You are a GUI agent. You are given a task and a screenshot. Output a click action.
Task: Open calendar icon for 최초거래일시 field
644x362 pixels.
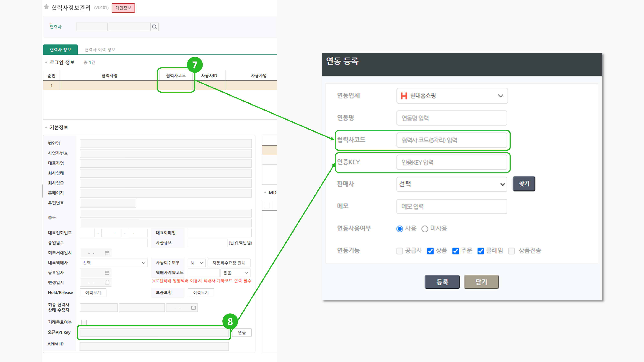(107, 253)
